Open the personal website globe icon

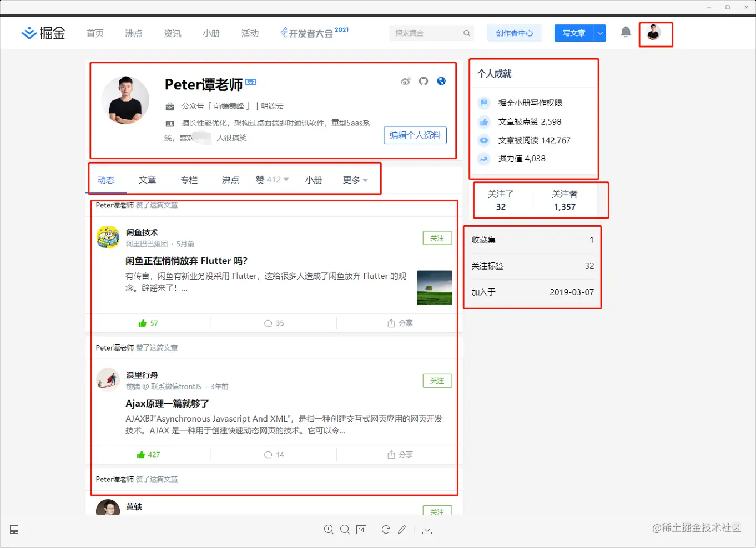[441, 81]
